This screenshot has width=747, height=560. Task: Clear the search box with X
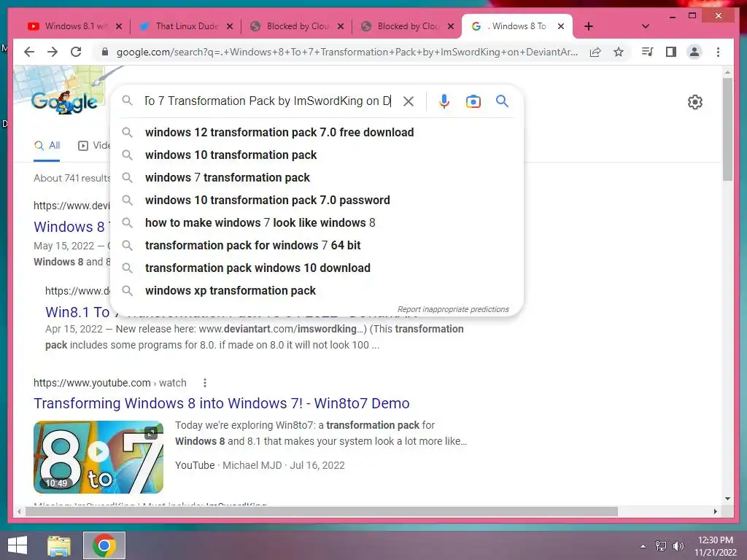click(409, 101)
